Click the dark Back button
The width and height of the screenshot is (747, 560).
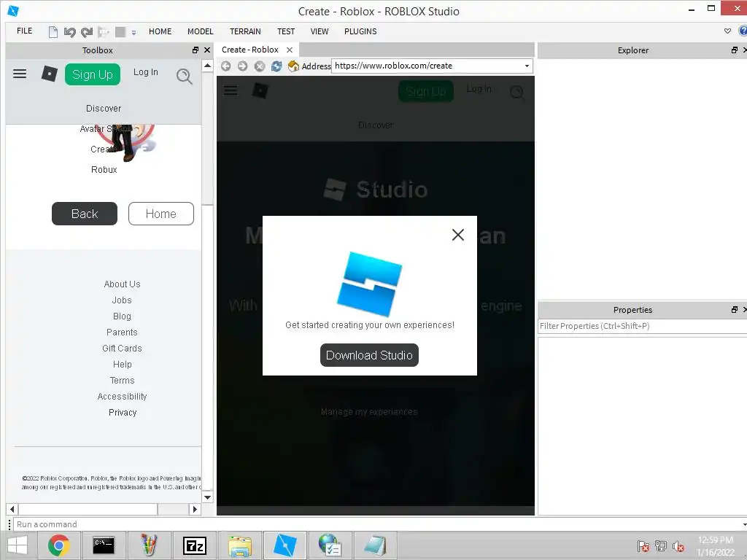[85, 214]
